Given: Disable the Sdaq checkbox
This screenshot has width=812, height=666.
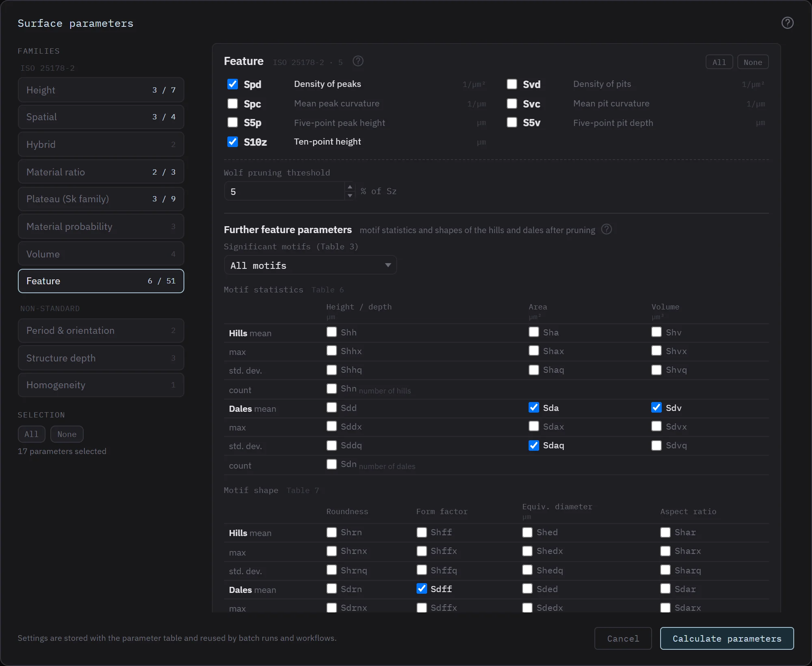Looking at the screenshot, I should 534,445.
